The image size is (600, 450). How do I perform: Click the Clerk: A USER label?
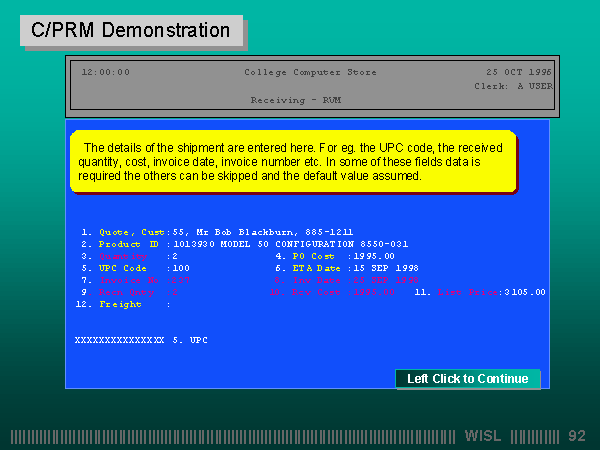tap(512, 86)
